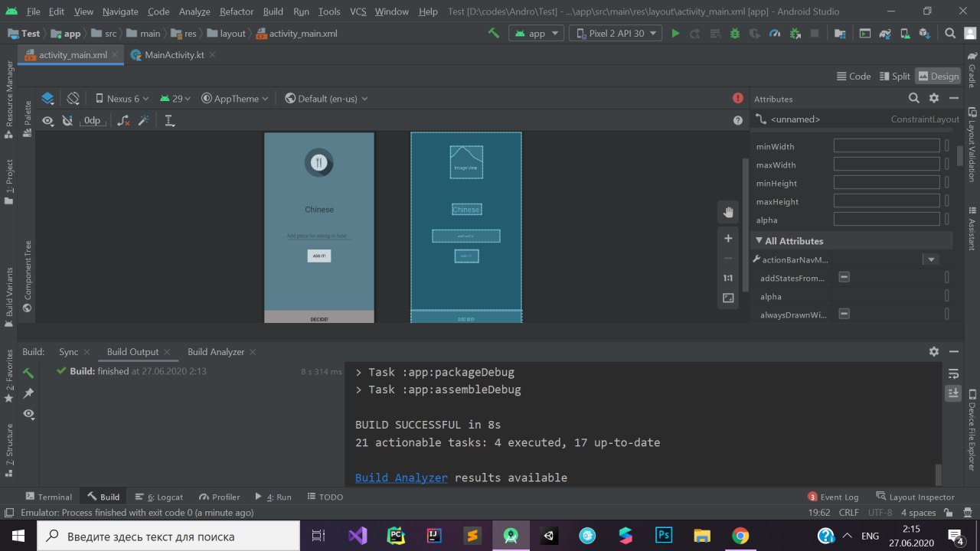Open design View Options eye dropdown
The height and width of the screenshot is (551, 980).
[47, 121]
